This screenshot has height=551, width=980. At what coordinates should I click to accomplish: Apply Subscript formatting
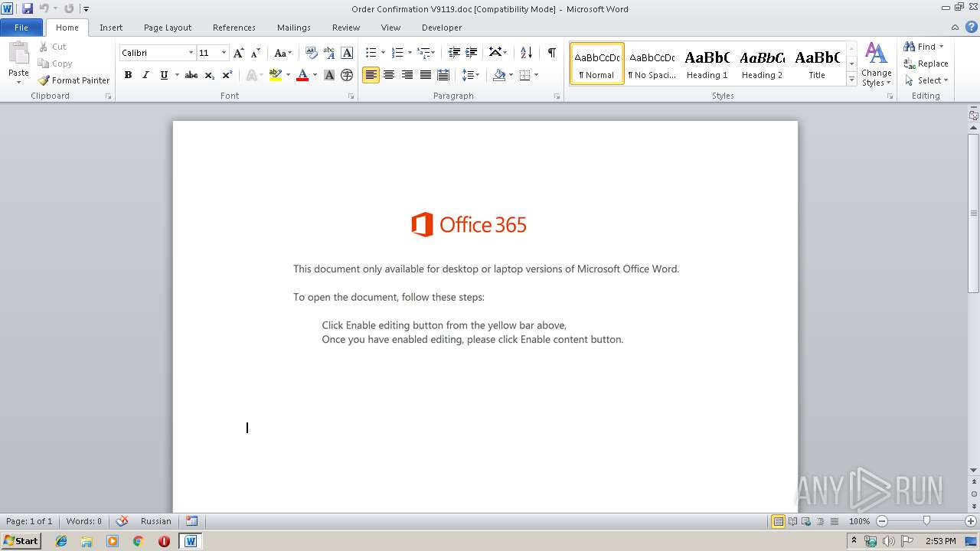point(210,75)
